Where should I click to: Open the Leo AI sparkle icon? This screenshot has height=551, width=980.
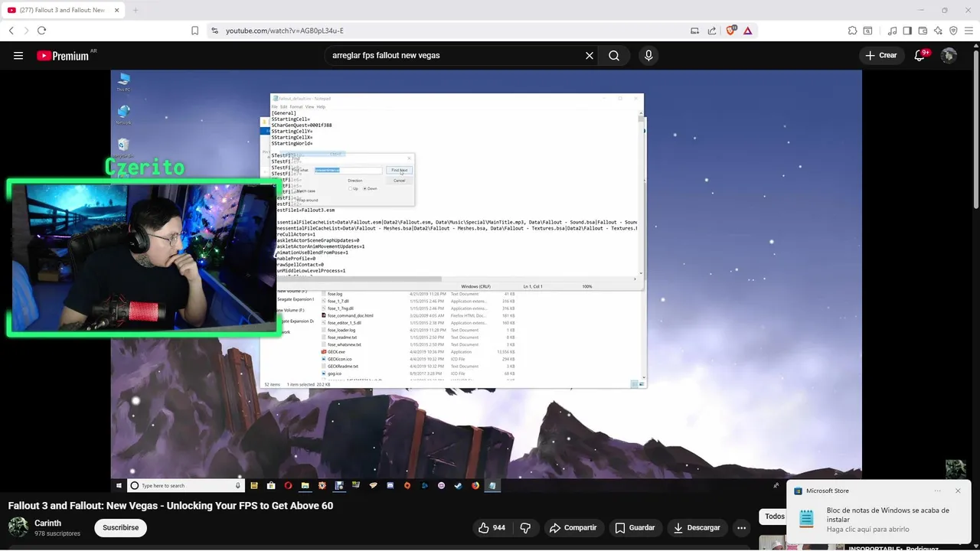(x=938, y=31)
